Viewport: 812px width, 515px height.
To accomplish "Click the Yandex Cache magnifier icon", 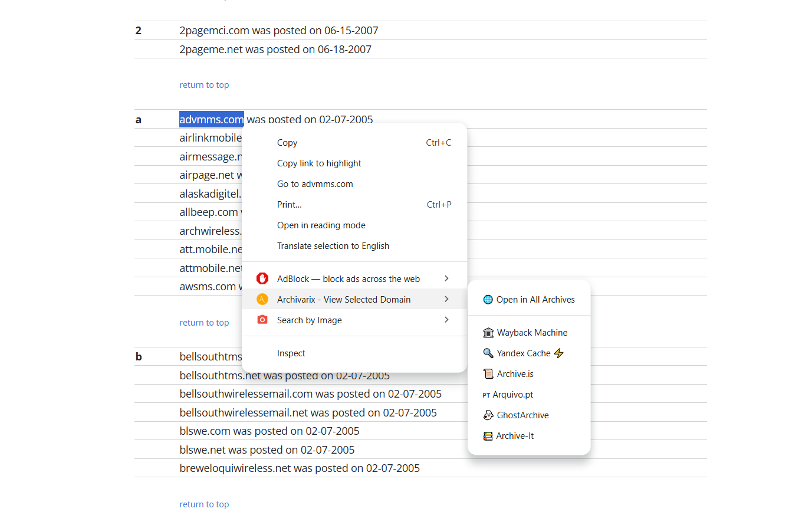I will click(x=488, y=353).
